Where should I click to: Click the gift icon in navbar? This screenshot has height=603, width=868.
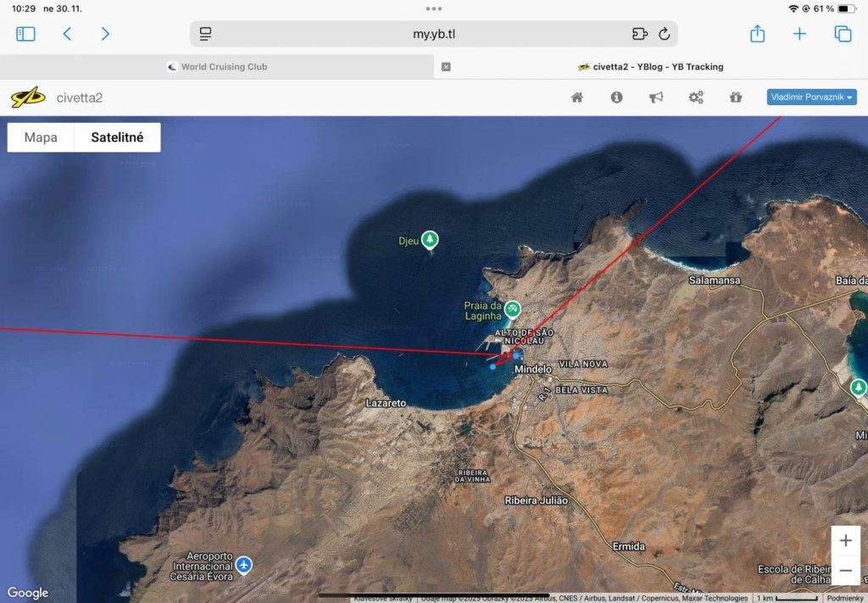click(736, 98)
